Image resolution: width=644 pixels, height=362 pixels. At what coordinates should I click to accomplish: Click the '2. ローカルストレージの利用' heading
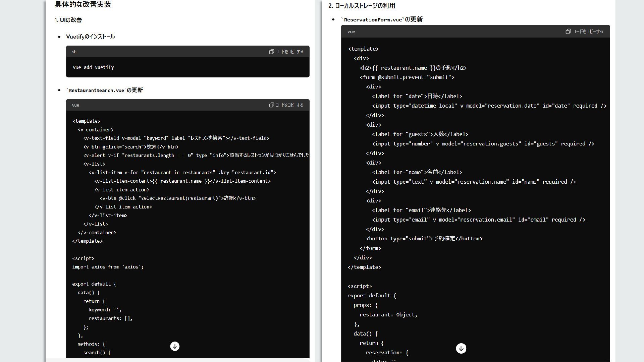(362, 6)
